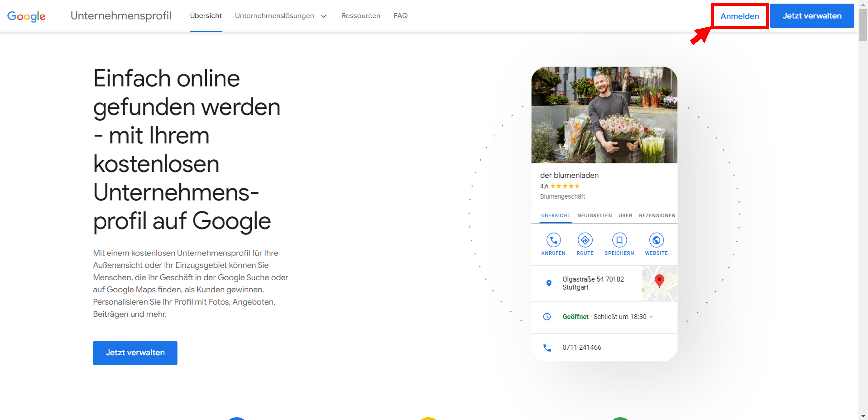Click the address Olgastraße 54 70182 Stuttgart
868x420 pixels.
(x=593, y=283)
